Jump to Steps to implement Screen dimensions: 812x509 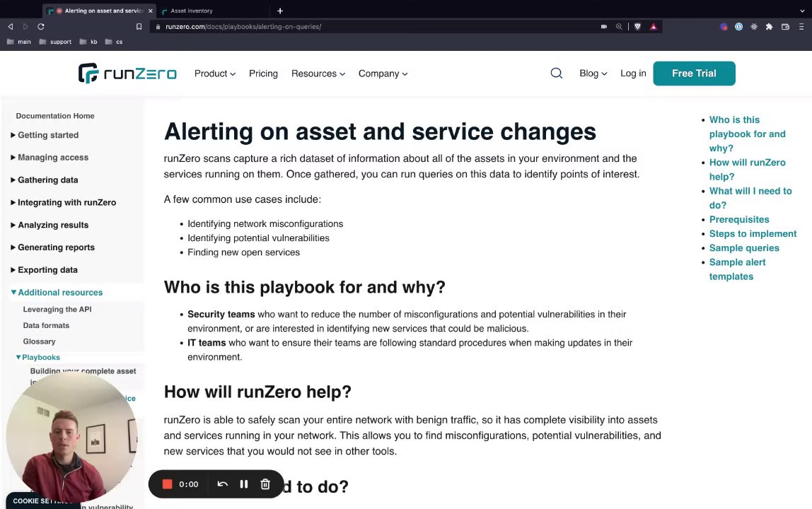753,233
